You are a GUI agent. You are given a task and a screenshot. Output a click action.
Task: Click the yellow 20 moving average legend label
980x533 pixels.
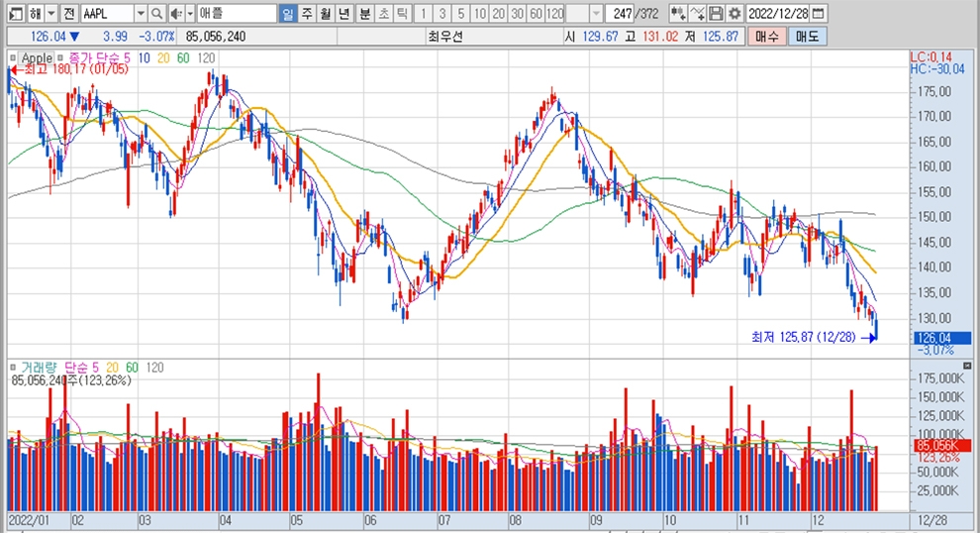[x=163, y=58]
